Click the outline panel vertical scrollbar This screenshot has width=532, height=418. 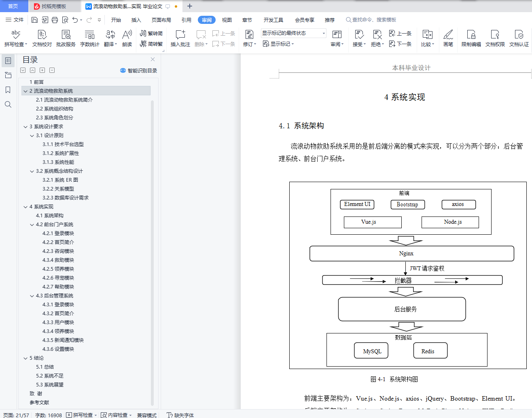point(152,252)
